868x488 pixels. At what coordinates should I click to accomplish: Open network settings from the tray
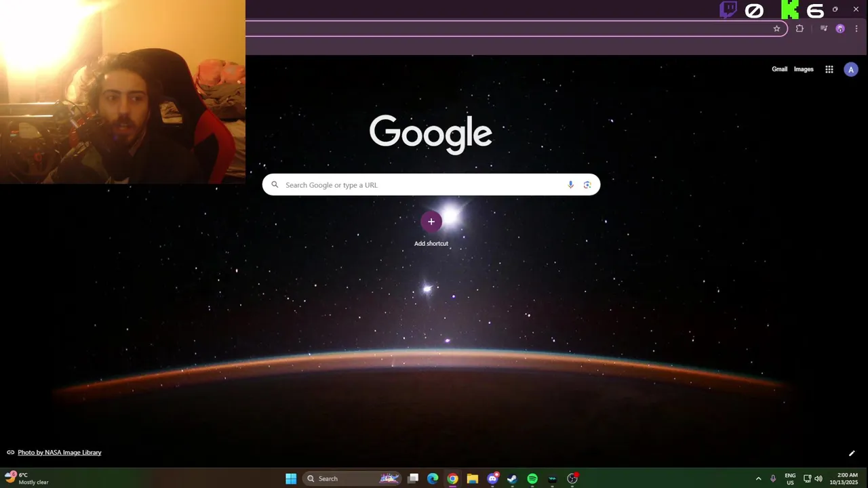(807, 479)
